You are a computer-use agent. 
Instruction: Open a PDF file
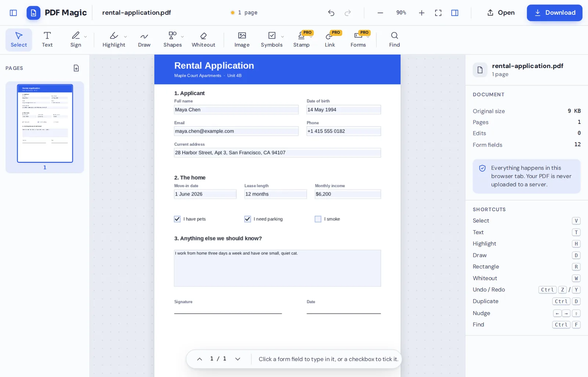[x=501, y=13]
